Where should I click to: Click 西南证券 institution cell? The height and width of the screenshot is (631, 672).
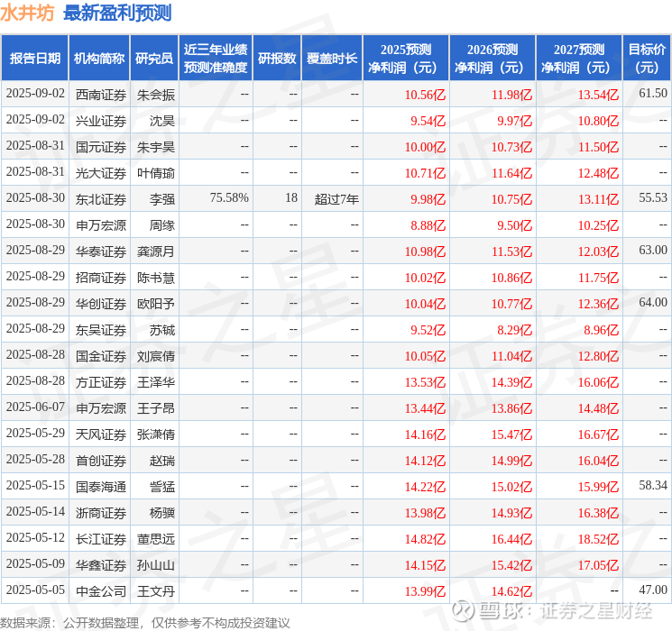(101, 95)
